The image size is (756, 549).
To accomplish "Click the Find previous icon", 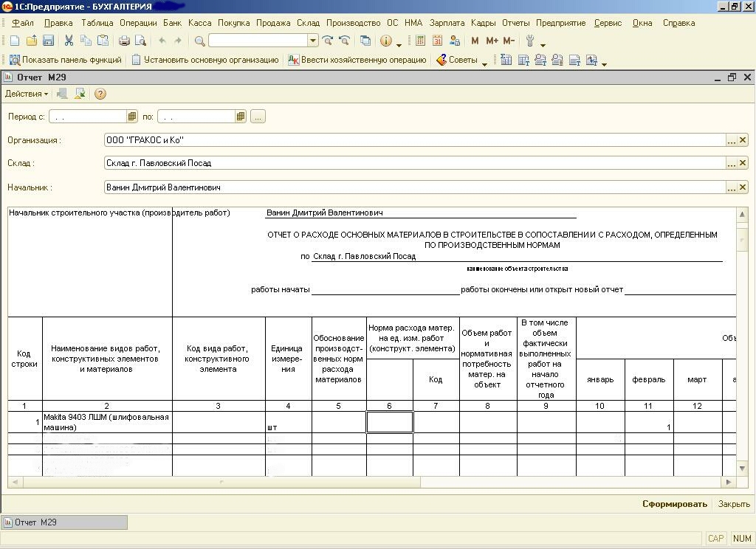I will [344, 41].
